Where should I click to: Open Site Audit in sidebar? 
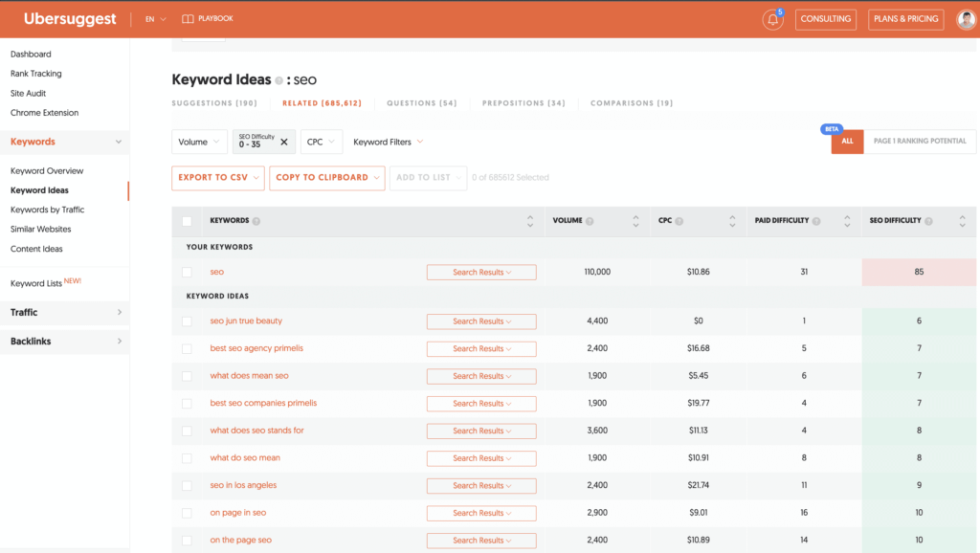28,94
